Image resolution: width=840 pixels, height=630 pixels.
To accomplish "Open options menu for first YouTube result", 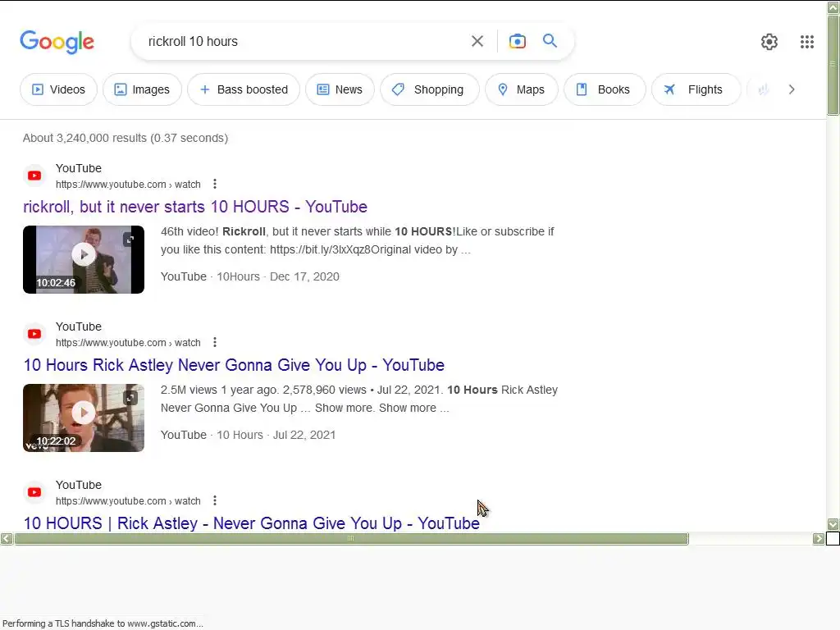I will (x=215, y=184).
